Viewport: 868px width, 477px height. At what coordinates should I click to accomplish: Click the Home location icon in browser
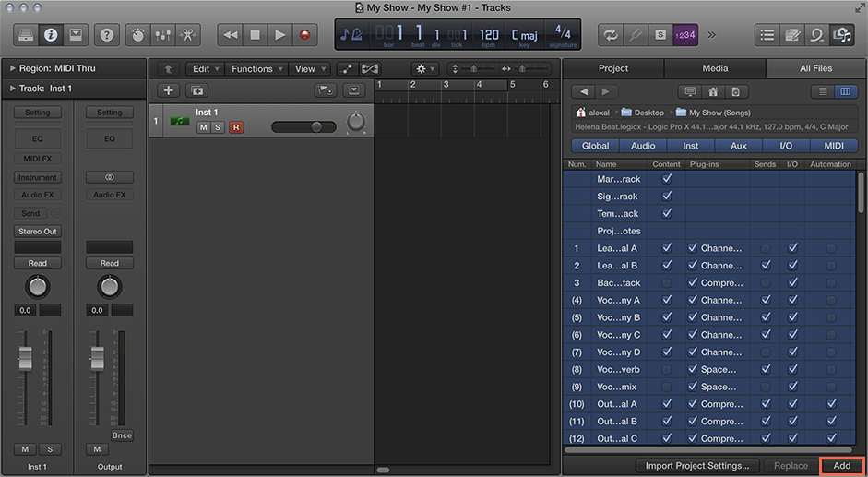[x=713, y=91]
